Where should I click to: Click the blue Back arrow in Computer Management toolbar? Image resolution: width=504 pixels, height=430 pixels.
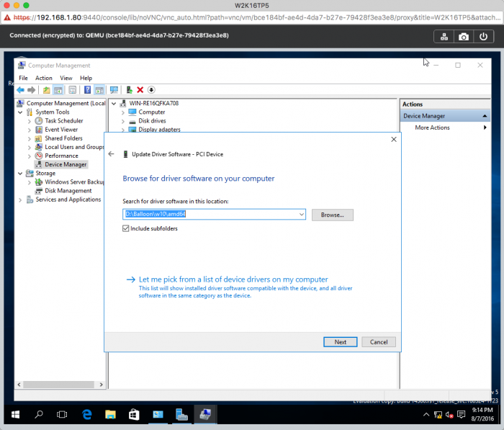coord(21,90)
